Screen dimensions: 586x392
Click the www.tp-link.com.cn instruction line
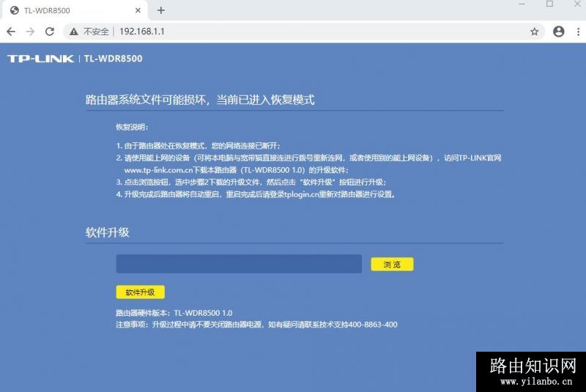click(x=236, y=170)
